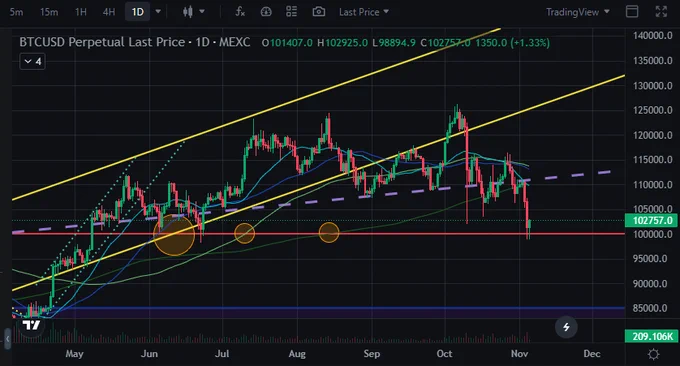Select the 1H timeframe
Viewport: 680px width, 366px height.
[81, 12]
